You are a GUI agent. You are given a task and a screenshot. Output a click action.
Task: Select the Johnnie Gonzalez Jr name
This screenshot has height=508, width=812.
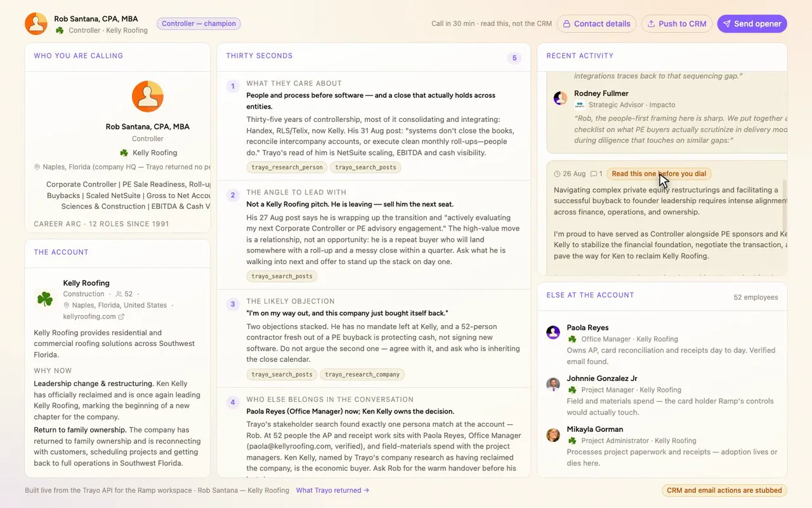point(602,378)
